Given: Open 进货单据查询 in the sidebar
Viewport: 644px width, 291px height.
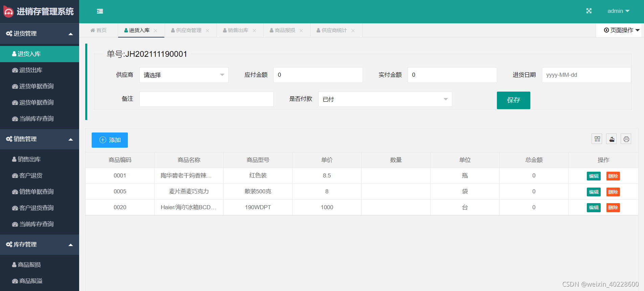Looking at the screenshot, I should pos(40,86).
